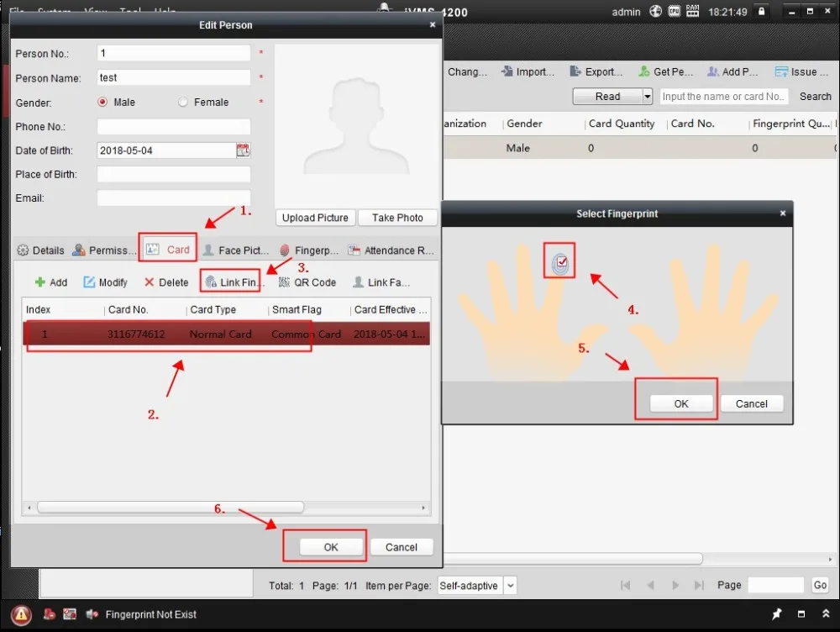Image resolution: width=840 pixels, height=632 pixels.
Task: Expand alarm panel with double chevron icon
Action: [x=826, y=614]
